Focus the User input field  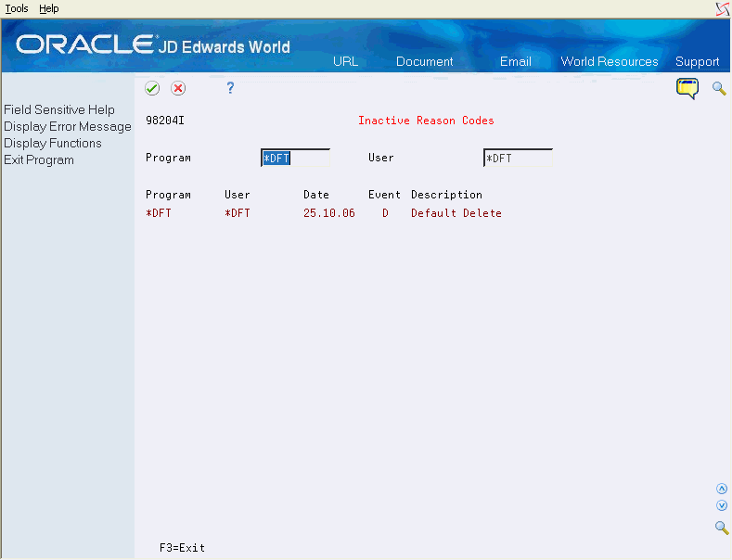coord(519,159)
